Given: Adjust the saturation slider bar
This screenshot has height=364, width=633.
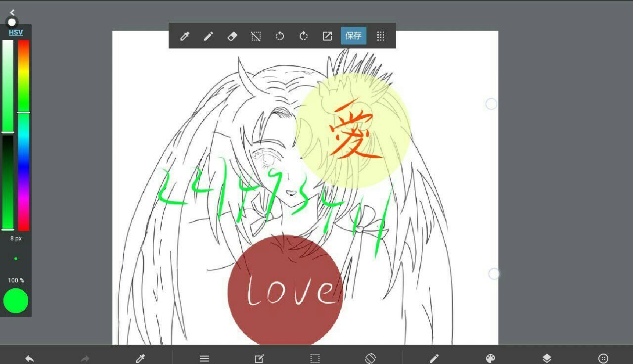Looking at the screenshot, I should [x=8, y=86].
